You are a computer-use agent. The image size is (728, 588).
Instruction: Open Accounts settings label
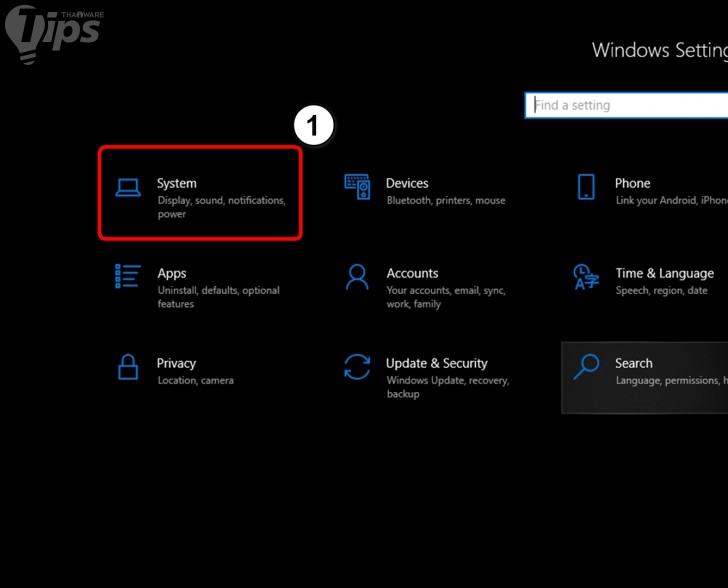412,273
